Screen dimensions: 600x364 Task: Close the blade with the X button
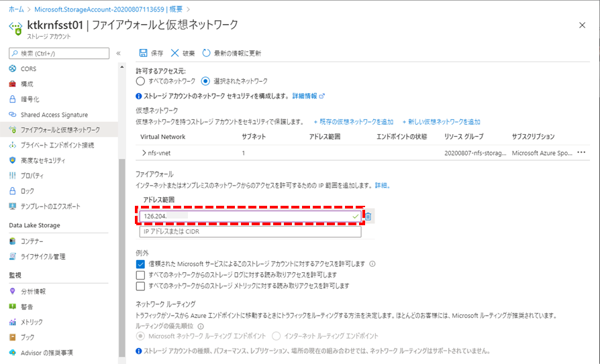[582, 25]
